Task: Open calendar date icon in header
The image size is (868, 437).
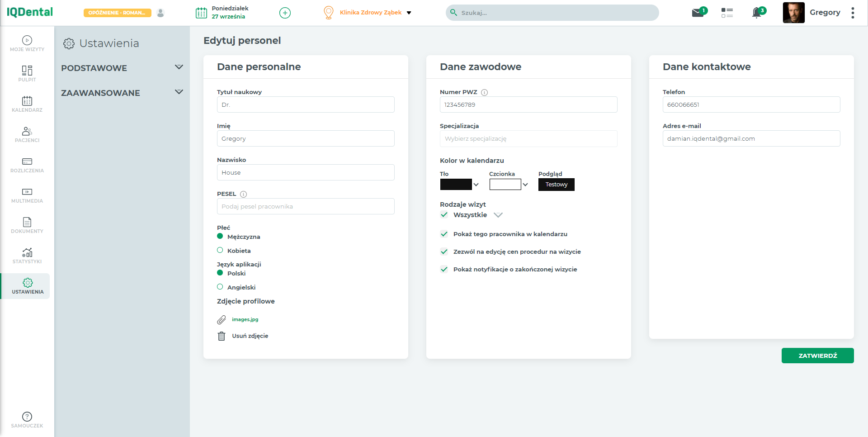Action: point(201,13)
